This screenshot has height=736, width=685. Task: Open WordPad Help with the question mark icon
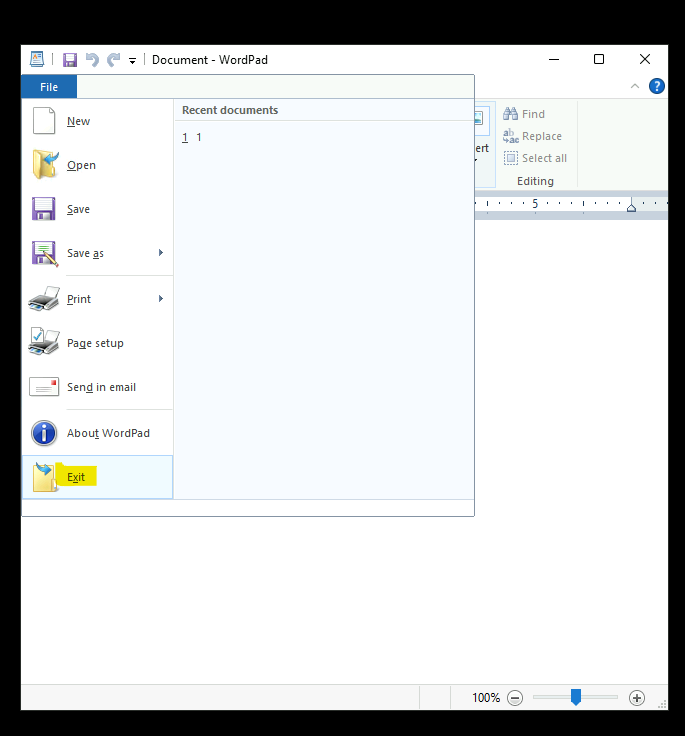tap(656, 86)
